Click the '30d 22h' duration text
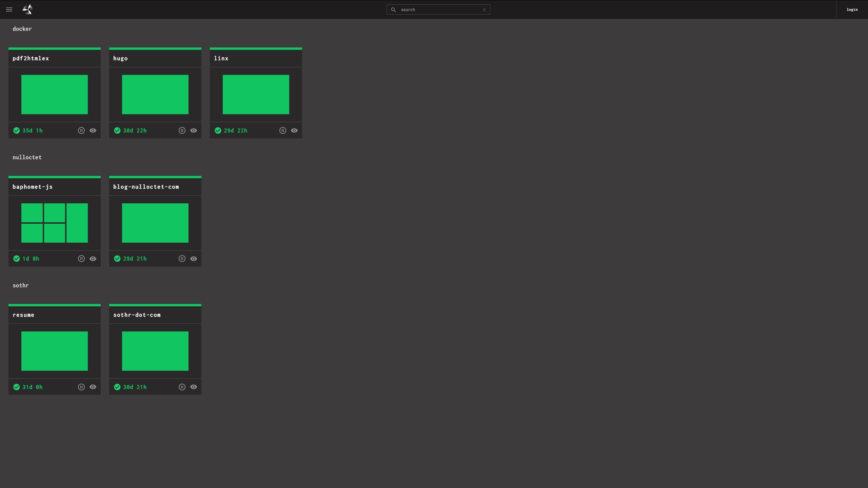 click(135, 130)
